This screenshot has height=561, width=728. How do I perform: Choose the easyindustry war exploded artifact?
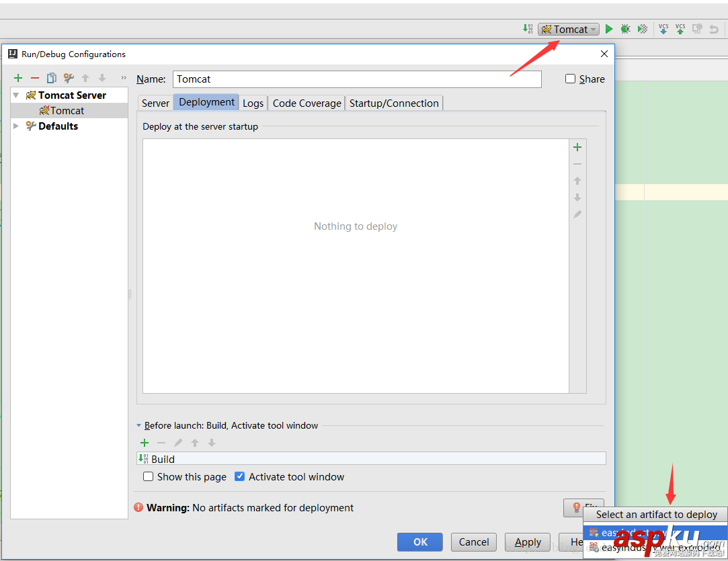(x=655, y=548)
